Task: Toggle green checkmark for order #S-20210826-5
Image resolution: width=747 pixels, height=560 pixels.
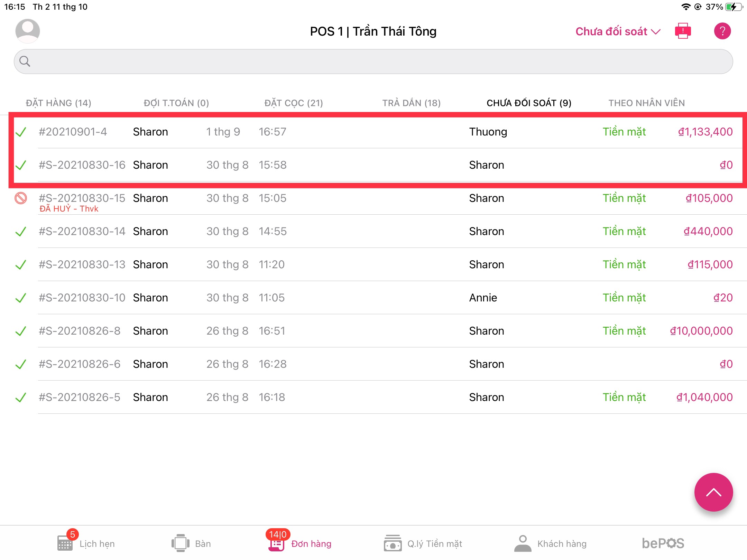Action: point(21,398)
